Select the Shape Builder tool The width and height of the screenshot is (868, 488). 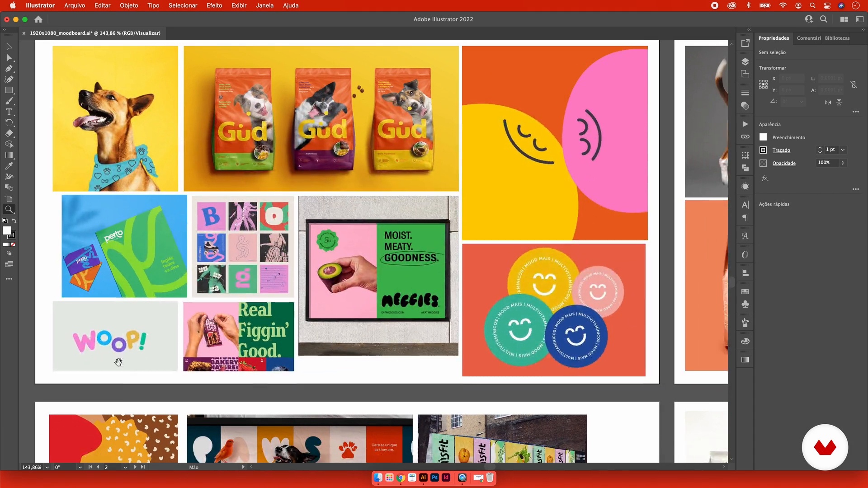[x=9, y=145]
